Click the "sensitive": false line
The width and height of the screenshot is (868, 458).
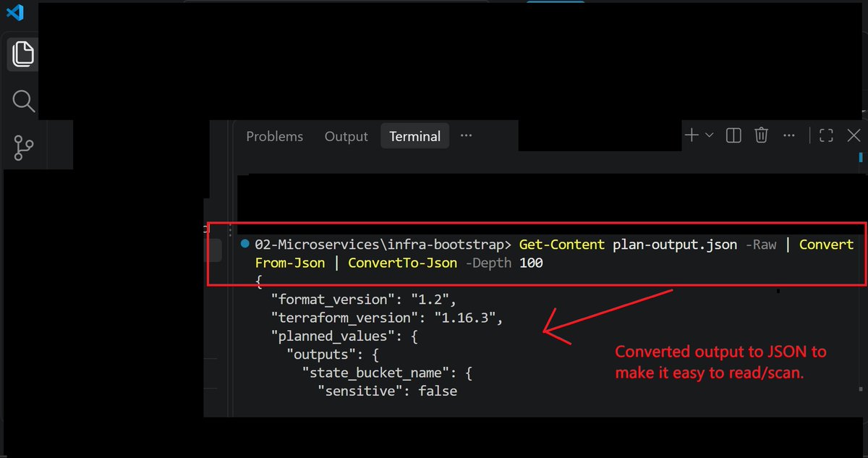(388, 391)
